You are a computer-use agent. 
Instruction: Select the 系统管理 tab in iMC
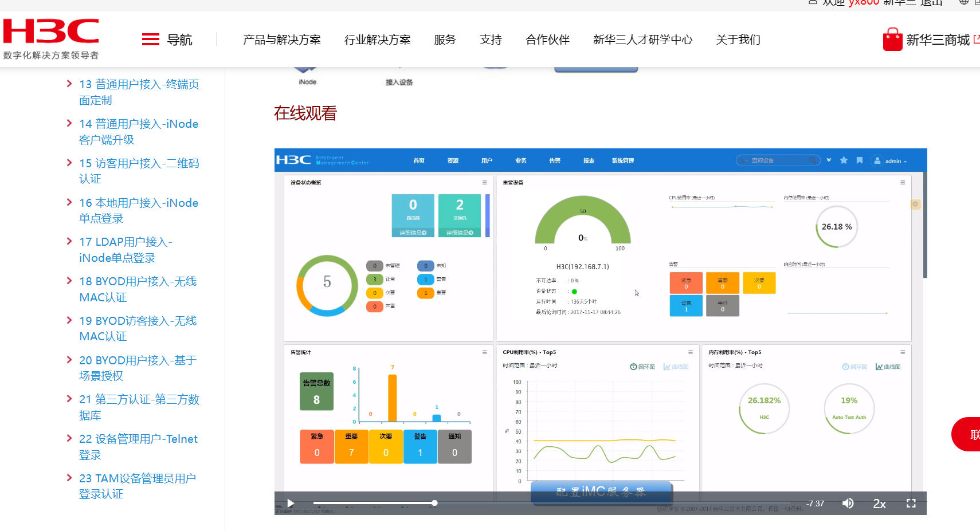(x=622, y=161)
